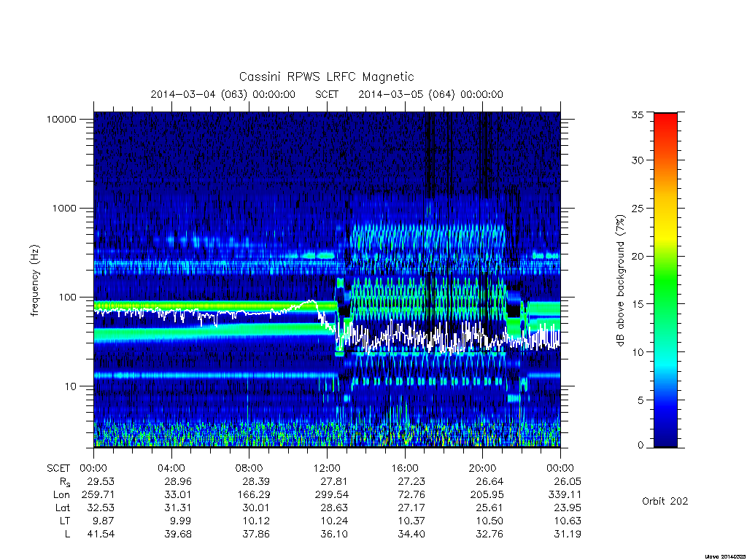Click the '0' colorbar tick label
747x560 pixels.
[x=640, y=446]
